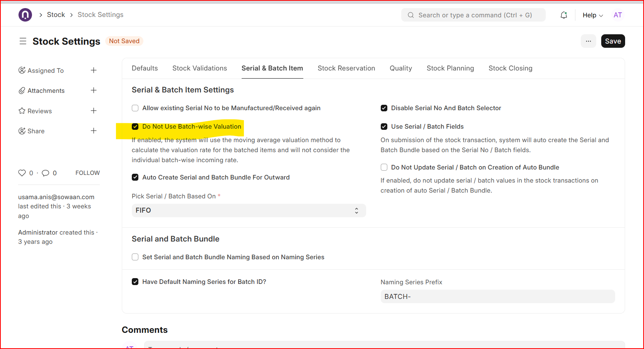
Task: Click the Naming Series Prefix field
Action: (x=497, y=297)
